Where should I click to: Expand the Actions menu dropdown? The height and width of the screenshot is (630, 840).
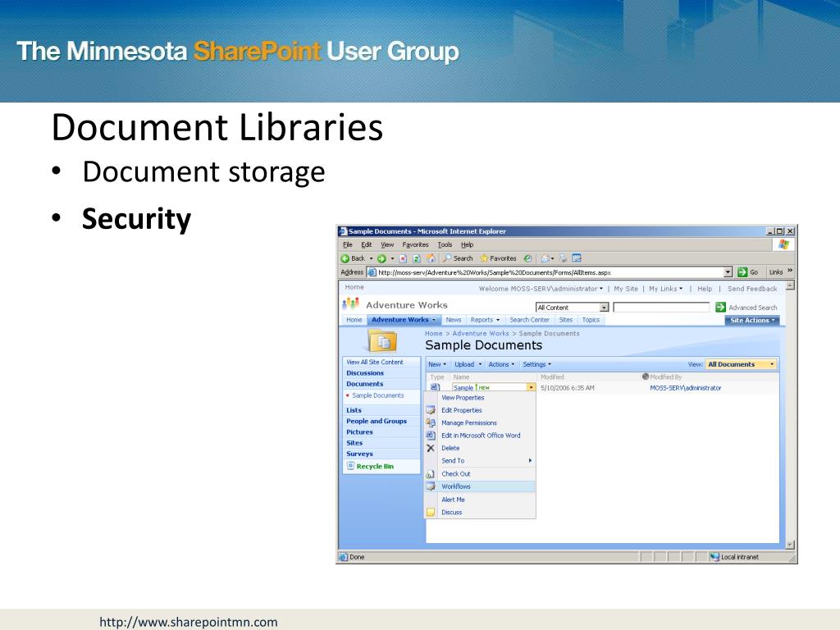point(513,364)
